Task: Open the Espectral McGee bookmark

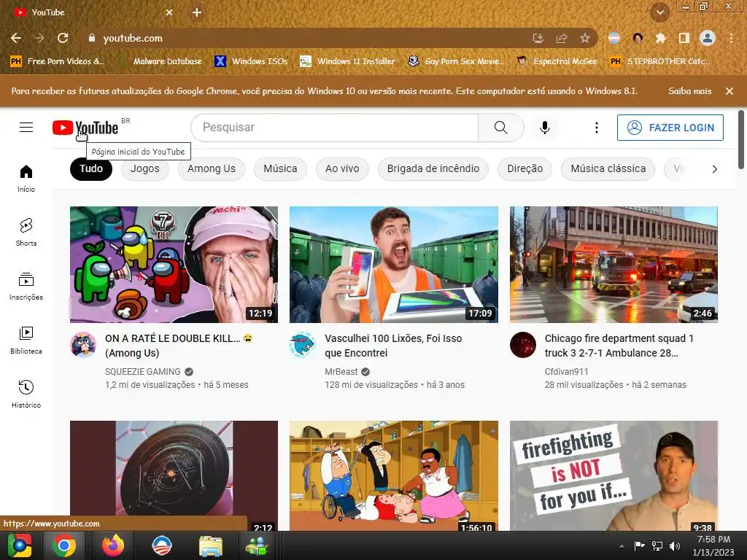Action: (557, 61)
